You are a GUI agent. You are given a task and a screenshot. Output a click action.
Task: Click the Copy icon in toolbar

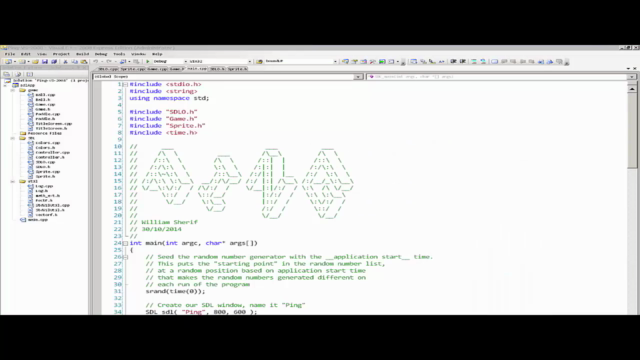[x=74, y=62]
